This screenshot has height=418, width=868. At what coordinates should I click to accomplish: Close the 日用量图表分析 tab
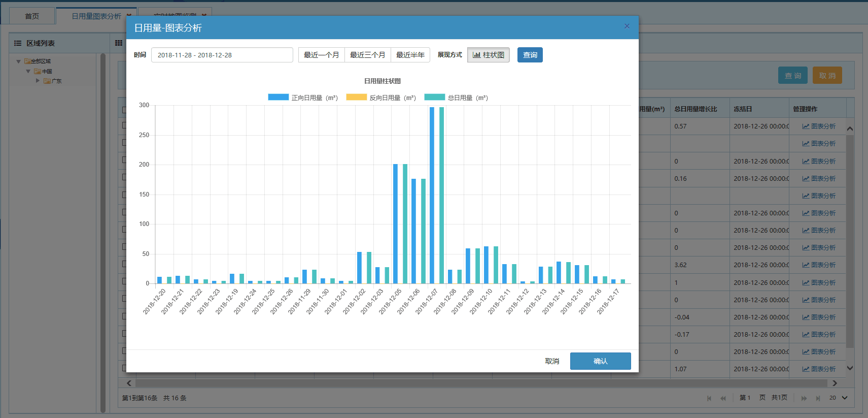[129, 16]
